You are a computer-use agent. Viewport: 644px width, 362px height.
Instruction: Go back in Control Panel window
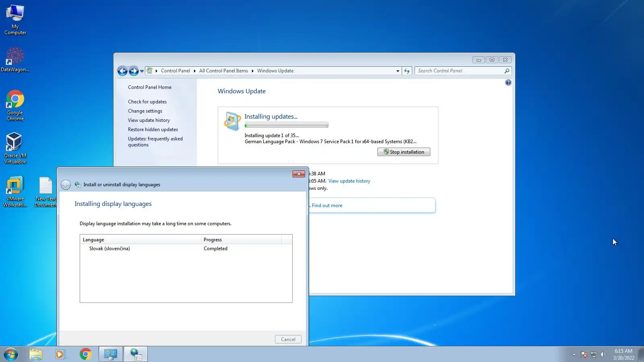[x=122, y=71]
